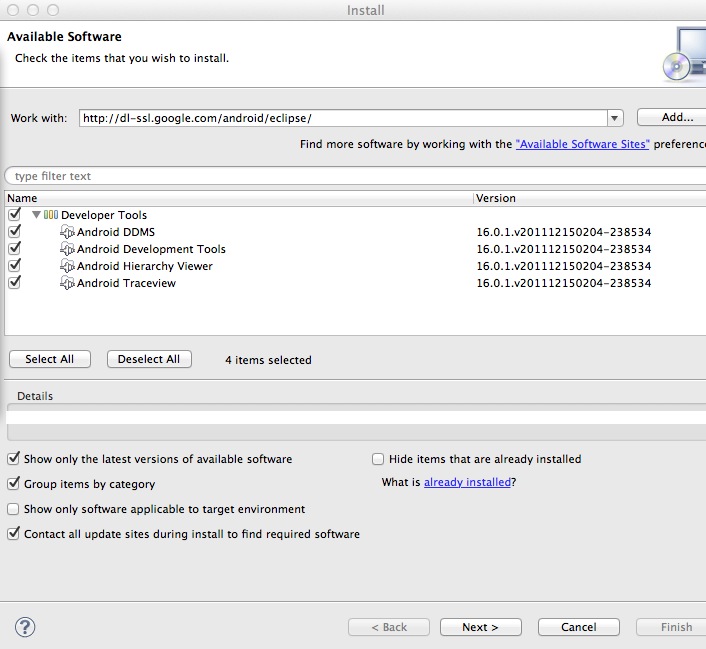
Task: Select the Android Development Tools row text
Action: (x=151, y=249)
